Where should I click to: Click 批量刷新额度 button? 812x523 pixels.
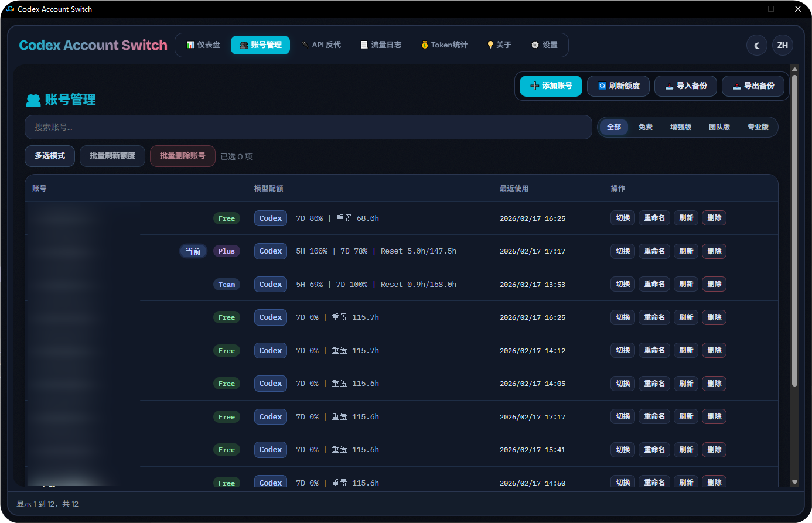click(x=112, y=156)
